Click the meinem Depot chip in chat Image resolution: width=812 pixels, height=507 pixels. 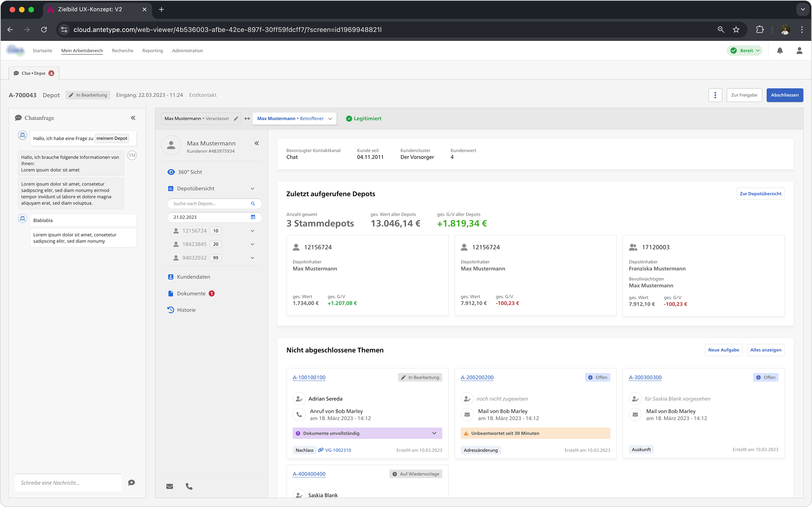tap(112, 138)
